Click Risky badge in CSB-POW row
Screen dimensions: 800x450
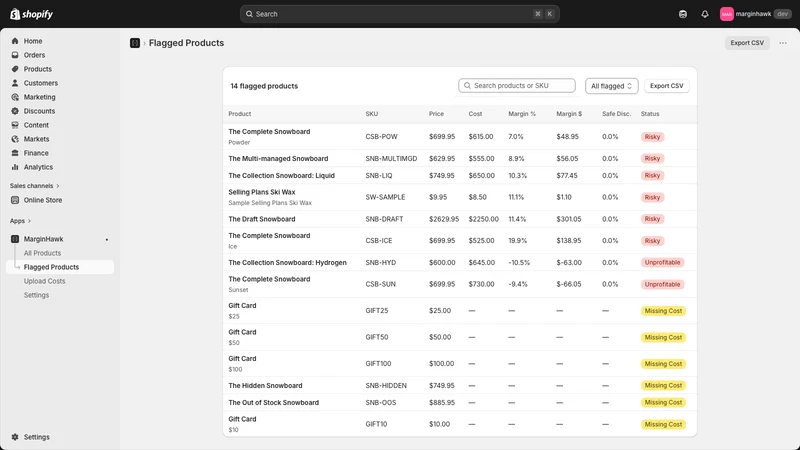point(652,137)
